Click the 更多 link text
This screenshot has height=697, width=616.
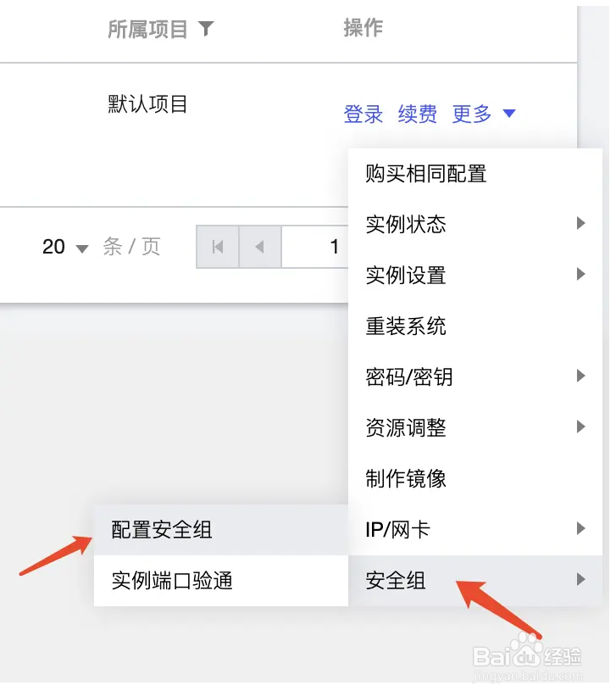click(472, 114)
